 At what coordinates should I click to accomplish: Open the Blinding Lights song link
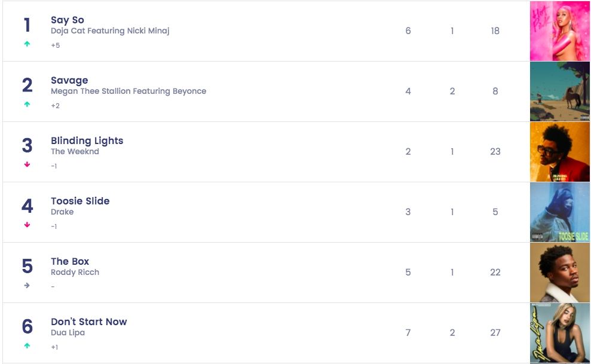pos(87,141)
